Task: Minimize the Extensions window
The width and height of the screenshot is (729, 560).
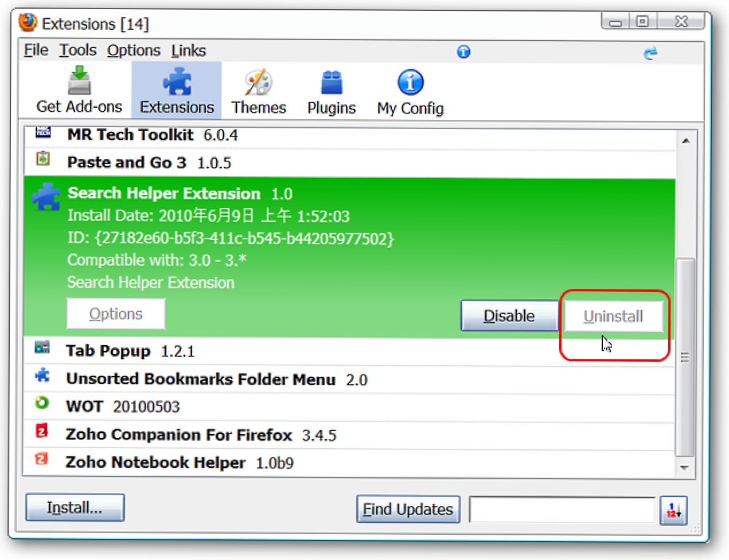Action: coord(615,21)
